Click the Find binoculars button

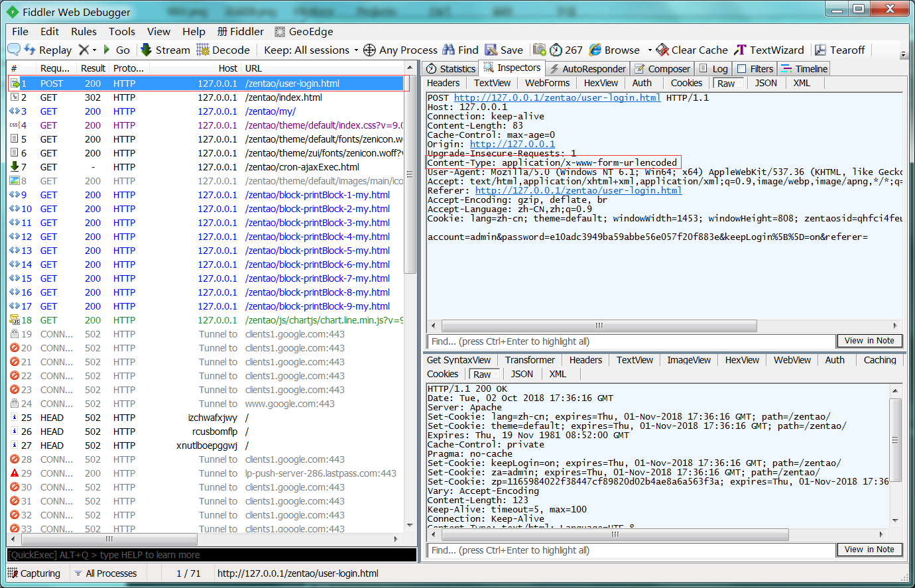tap(460, 50)
